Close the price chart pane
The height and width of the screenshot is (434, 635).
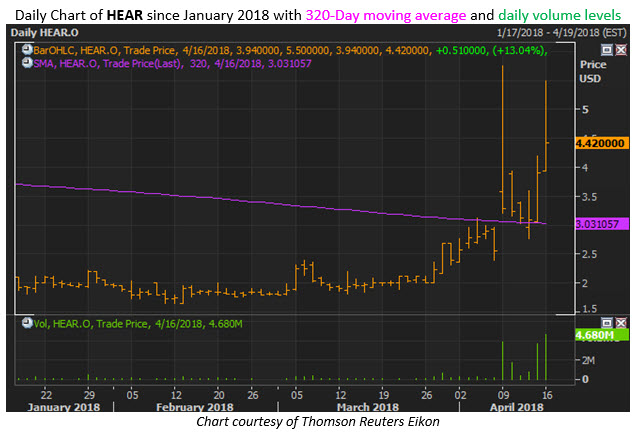(621, 50)
